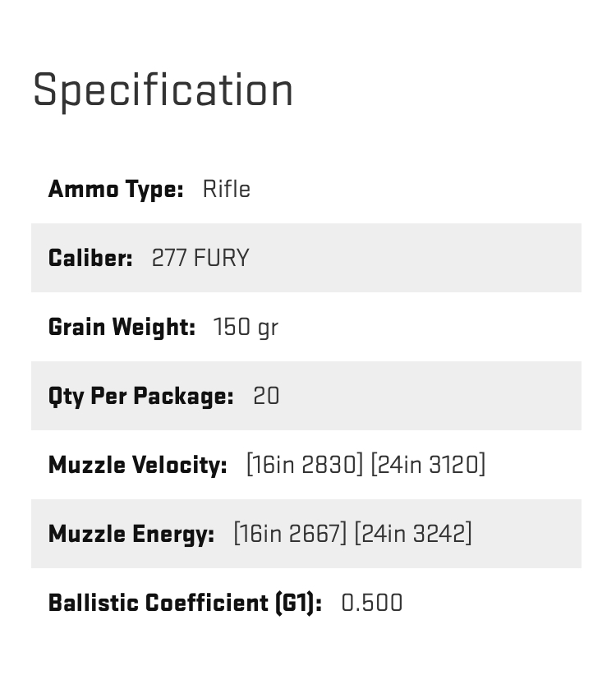Click the 277 FURY caliber value
This screenshot has height=675, width=616.
[200, 259]
